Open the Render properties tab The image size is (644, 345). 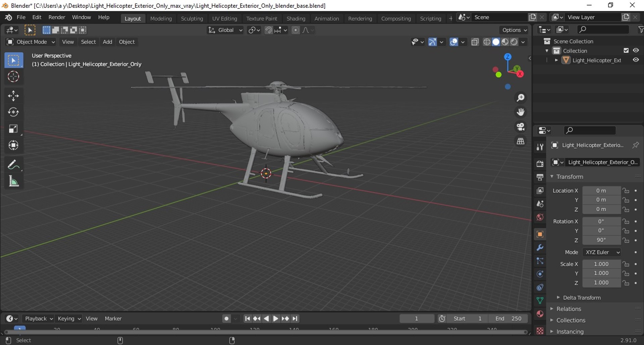tap(540, 164)
